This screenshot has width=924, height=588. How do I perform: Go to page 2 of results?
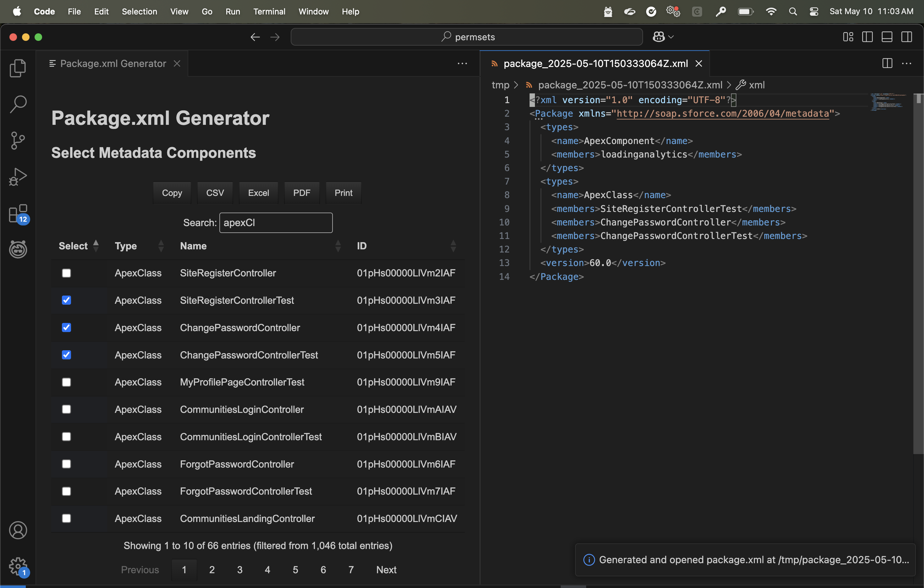pos(212,569)
